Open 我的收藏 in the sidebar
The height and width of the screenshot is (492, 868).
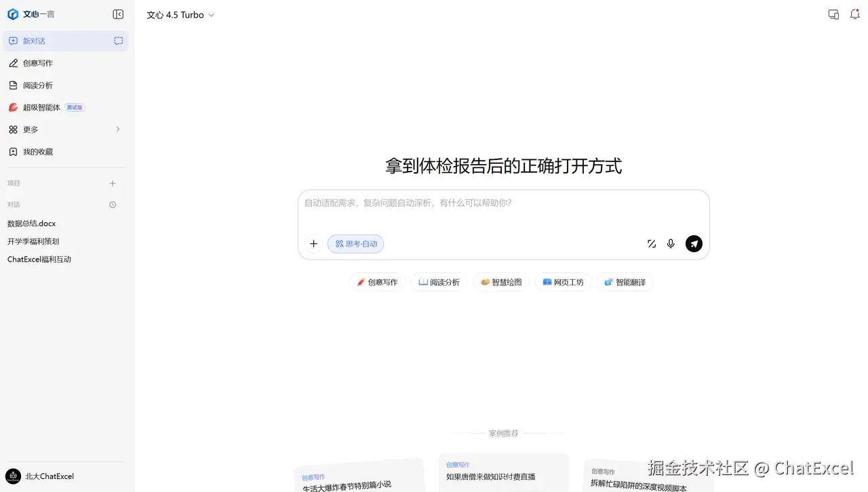[65, 152]
